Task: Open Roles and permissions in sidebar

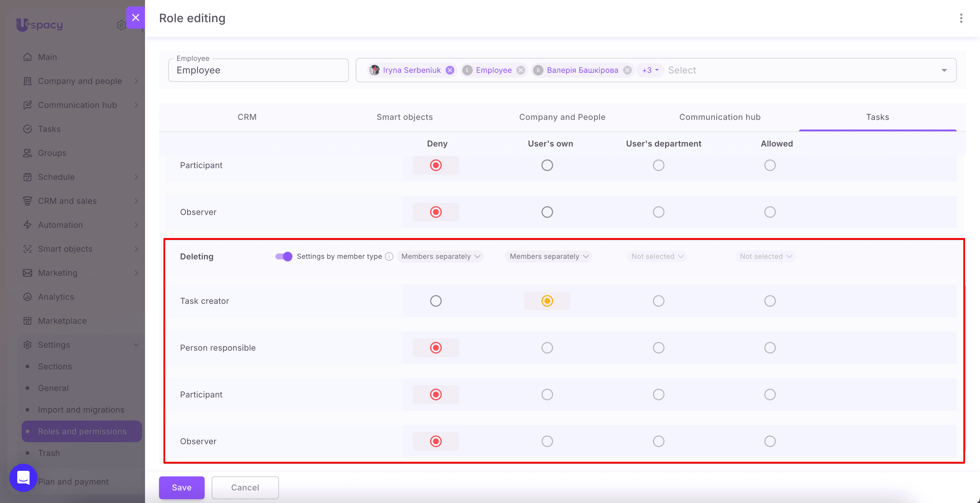Action: point(82,431)
